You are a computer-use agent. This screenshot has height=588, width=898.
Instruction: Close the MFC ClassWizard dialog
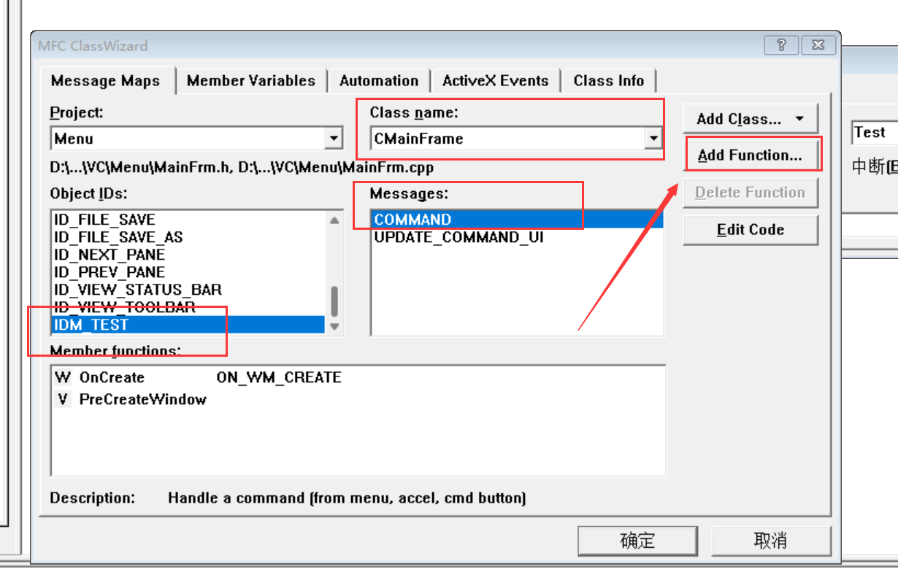point(818,45)
